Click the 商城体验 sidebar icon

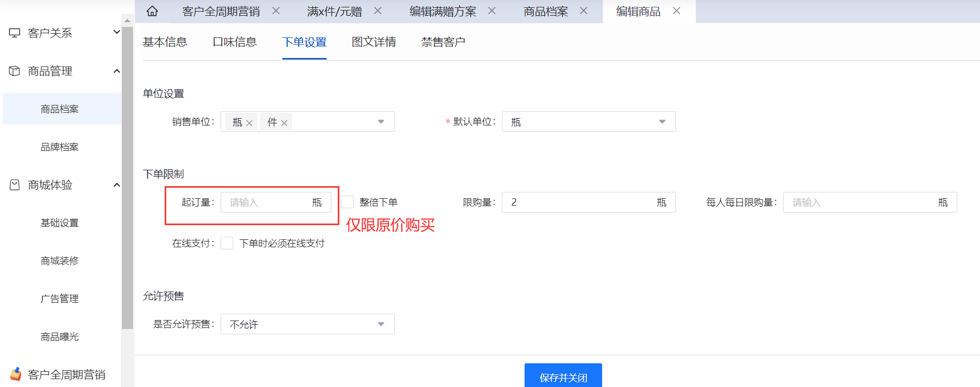tap(15, 185)
